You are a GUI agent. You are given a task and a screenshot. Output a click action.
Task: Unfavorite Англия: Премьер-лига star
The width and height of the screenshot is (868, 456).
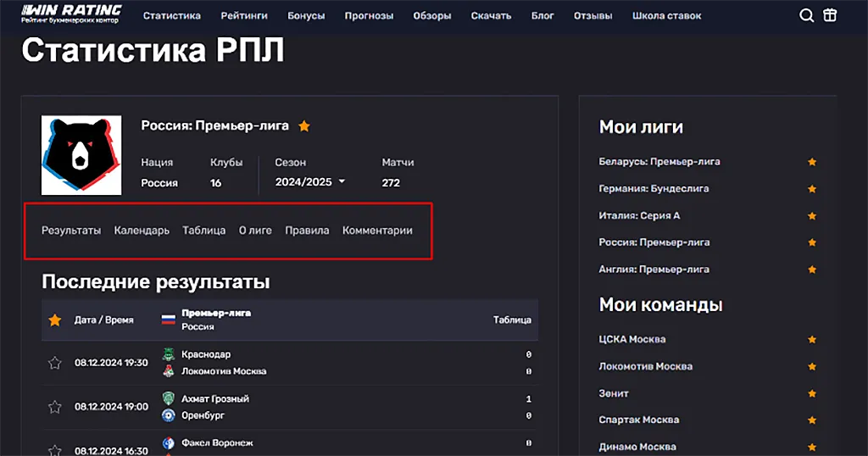(812, 270)
